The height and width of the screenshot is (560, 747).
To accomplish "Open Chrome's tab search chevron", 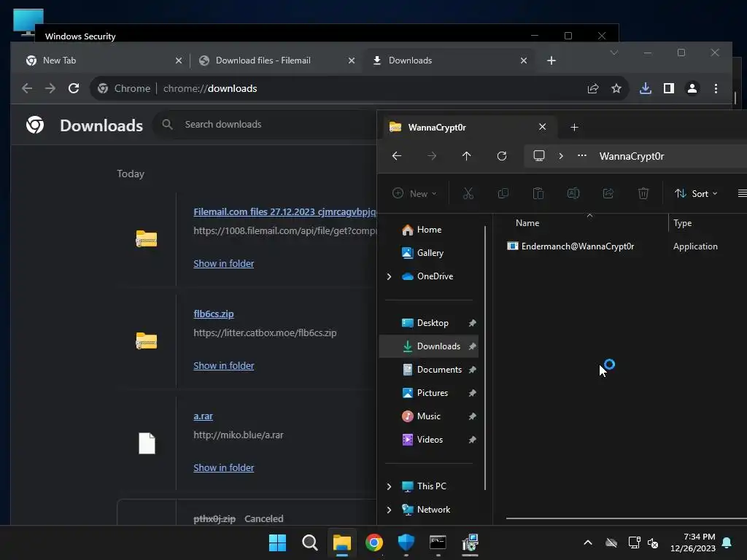I will 614,52.
